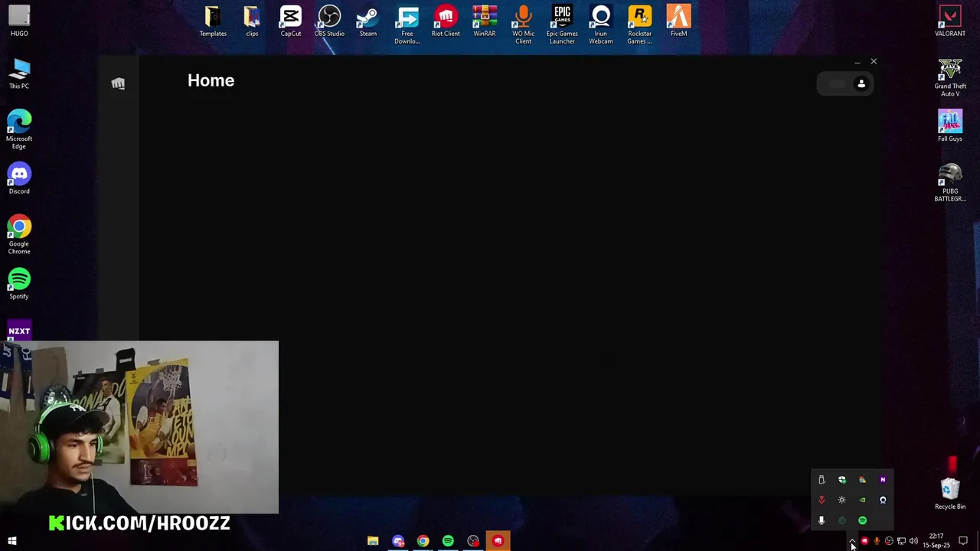The image size is (980, 551).
Task: Click the Spotify icon in tray overflow
Action: click(862, 520)
